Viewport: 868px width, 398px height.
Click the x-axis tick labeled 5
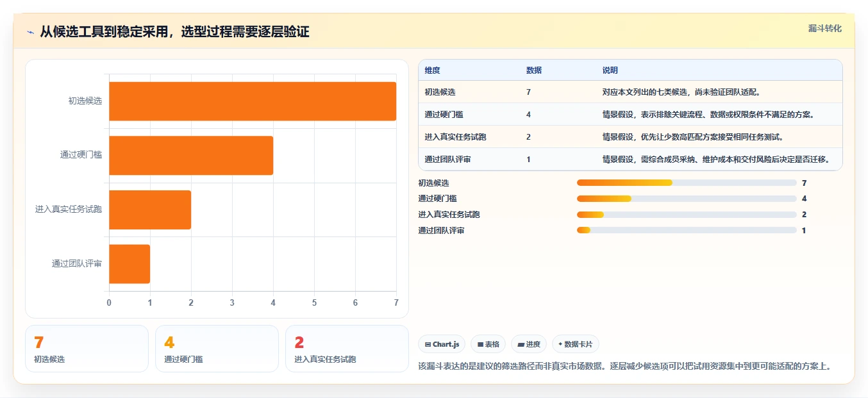314,303
